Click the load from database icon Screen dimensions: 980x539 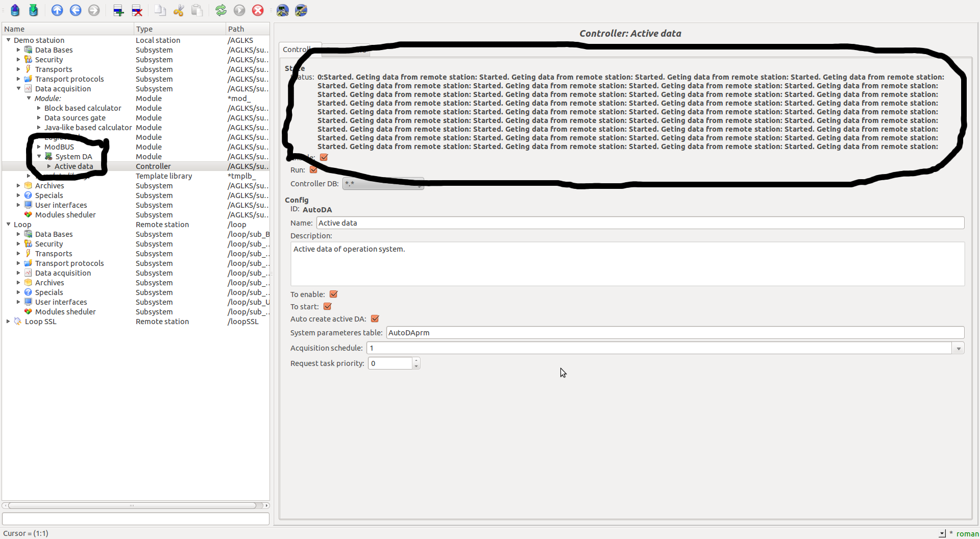coord(15,10)
